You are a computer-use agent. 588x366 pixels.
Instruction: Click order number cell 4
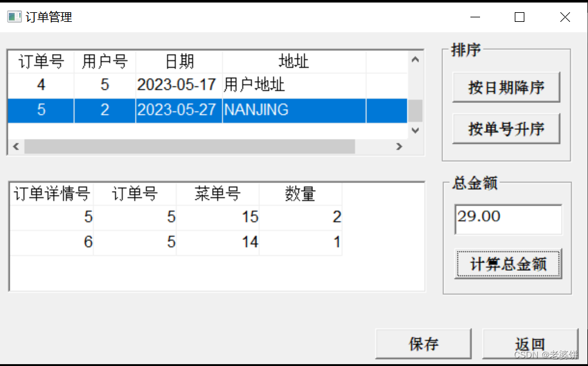click(x=41, y=85)
